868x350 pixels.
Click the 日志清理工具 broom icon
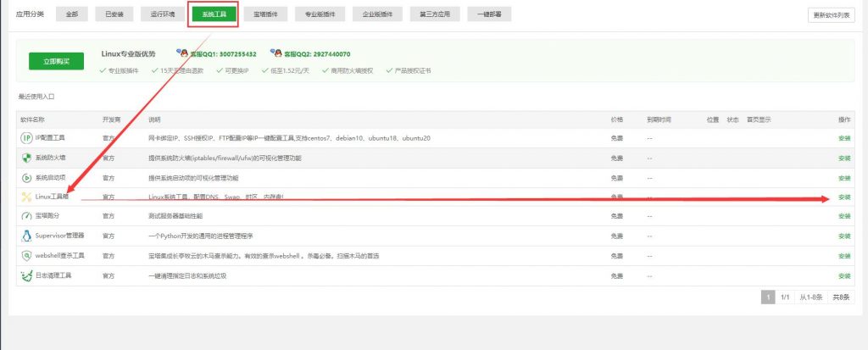(x=26, y=275)
